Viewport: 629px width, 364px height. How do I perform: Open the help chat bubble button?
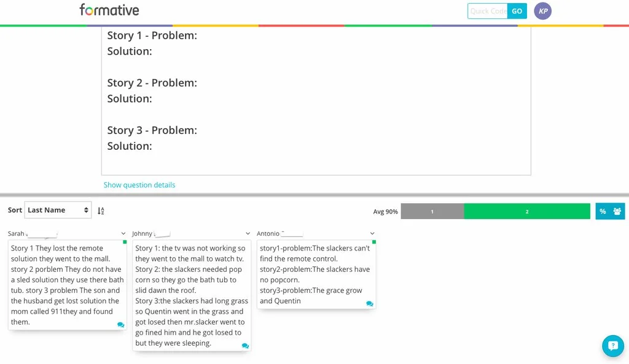click(613, 346)
